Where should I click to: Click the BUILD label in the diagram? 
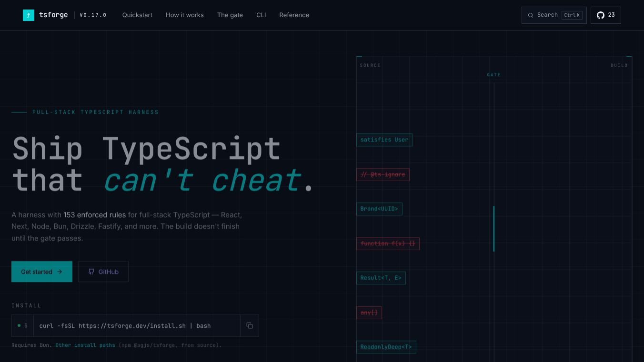619,65
